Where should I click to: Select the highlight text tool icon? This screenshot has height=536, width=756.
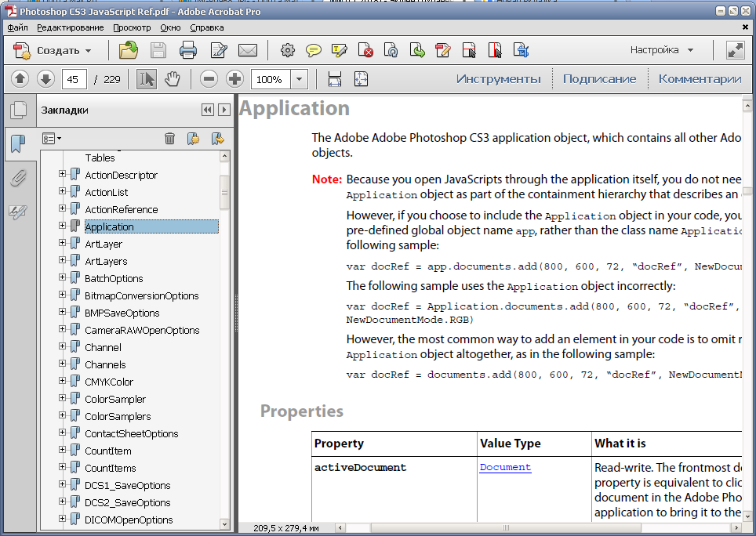[340, 50]
